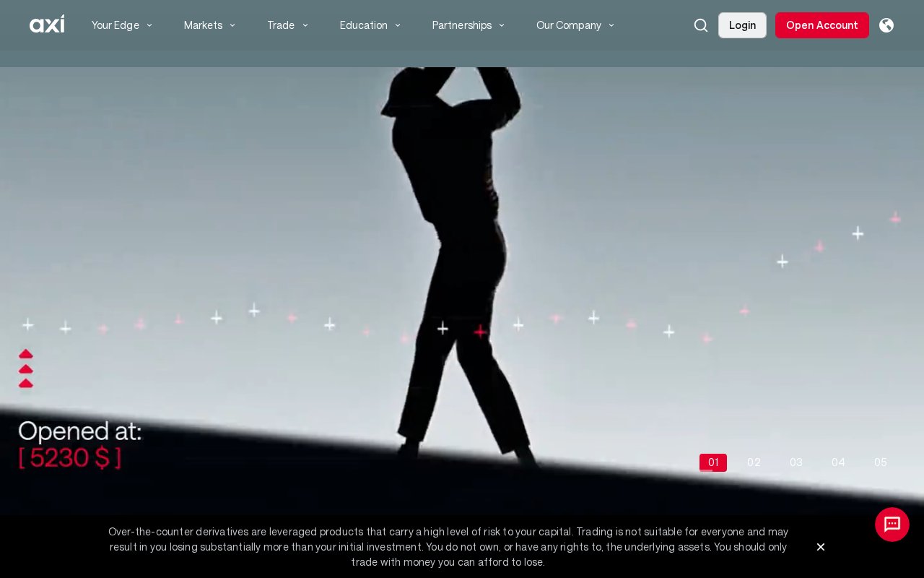The height and width of the screenshot is (578, 924).
Task: Expand the Education menu chevron
Action: (398, 25)
